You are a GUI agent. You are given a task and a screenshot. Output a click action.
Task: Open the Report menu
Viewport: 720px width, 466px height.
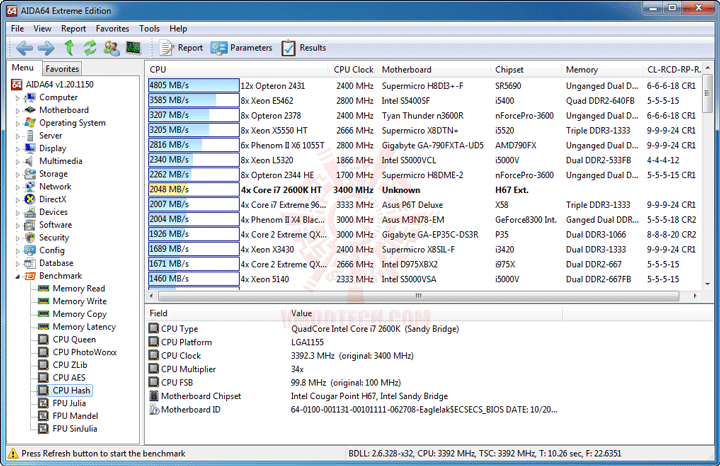[73, 28]
